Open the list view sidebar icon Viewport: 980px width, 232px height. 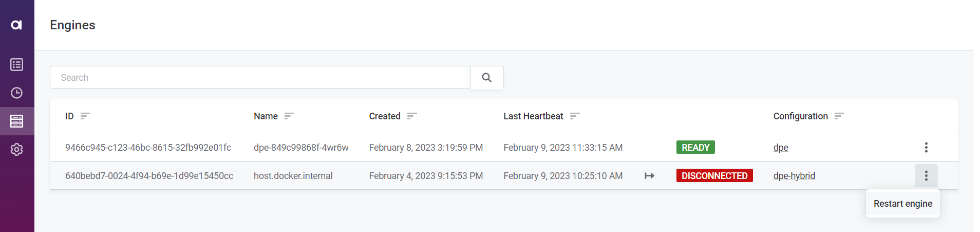tap(16, 65)
